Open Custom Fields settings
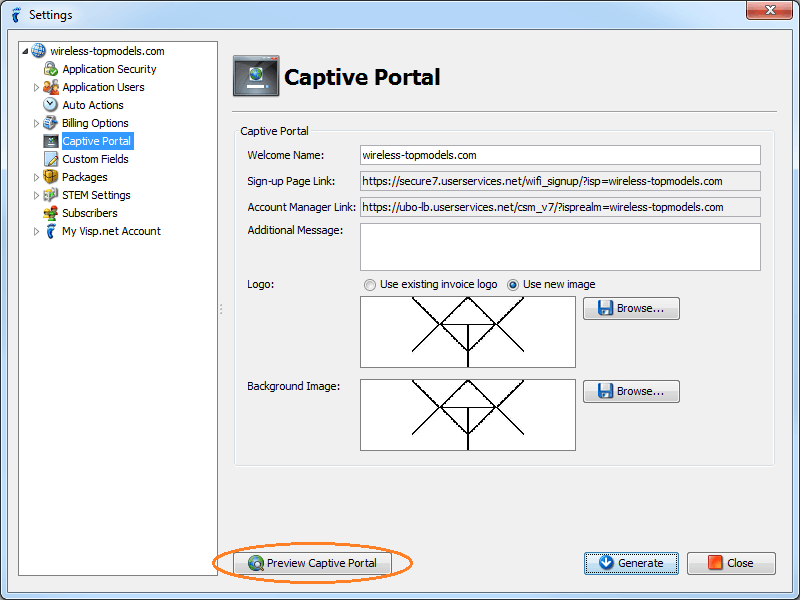 (95, 159)
